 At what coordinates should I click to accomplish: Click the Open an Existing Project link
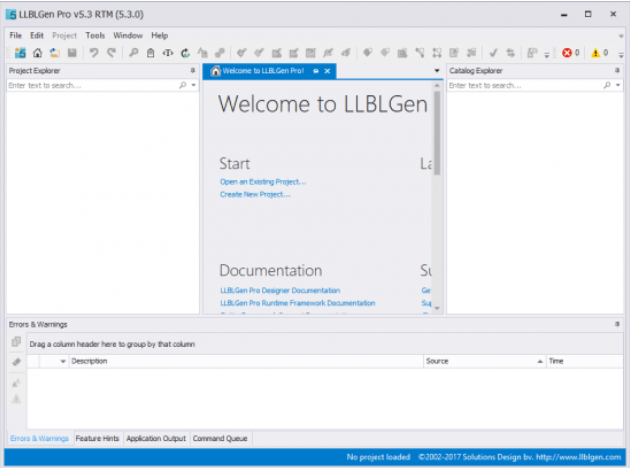263,182
